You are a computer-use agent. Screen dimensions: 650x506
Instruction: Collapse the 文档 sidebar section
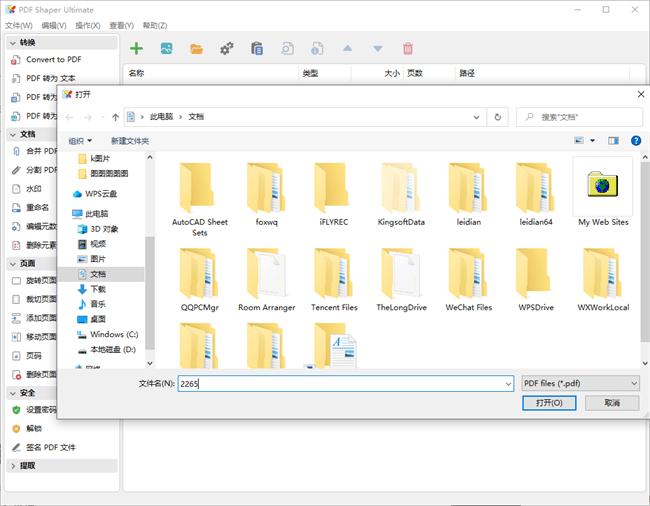[x=13, y=135]
